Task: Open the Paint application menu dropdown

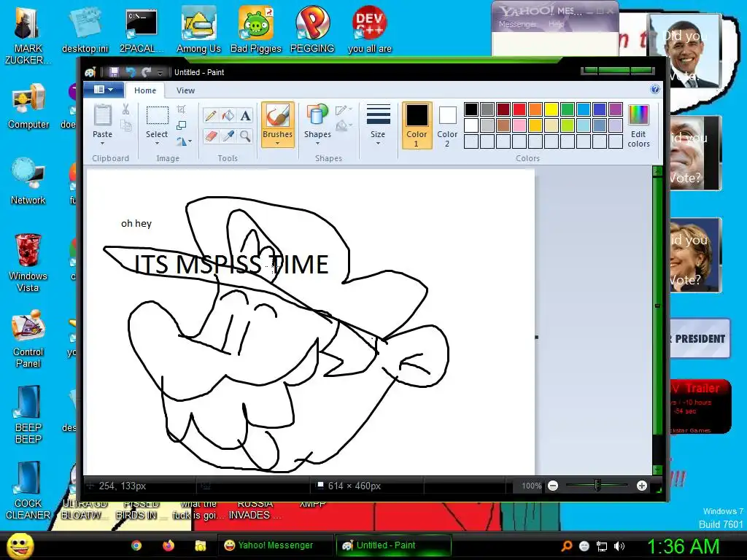Action: coord(104,90)
